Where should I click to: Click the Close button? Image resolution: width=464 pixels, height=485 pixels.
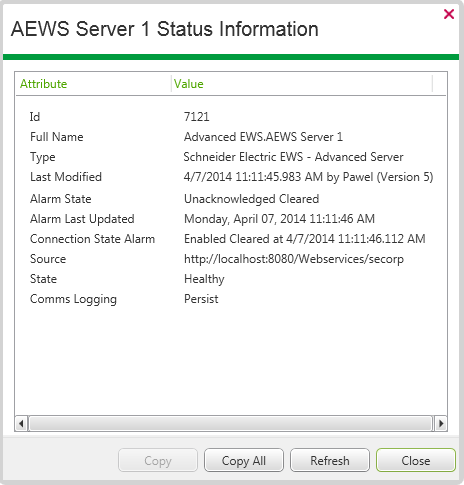pyautogui.click(x=416, y=460)
